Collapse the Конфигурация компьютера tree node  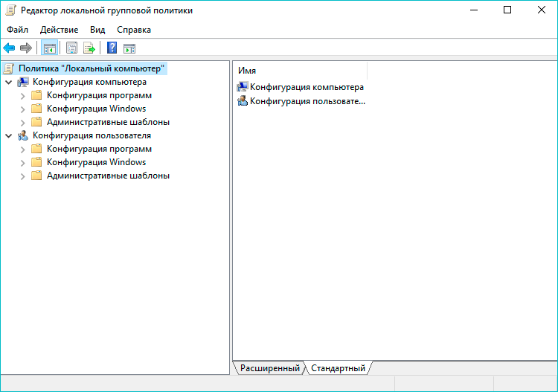point(9,83)
